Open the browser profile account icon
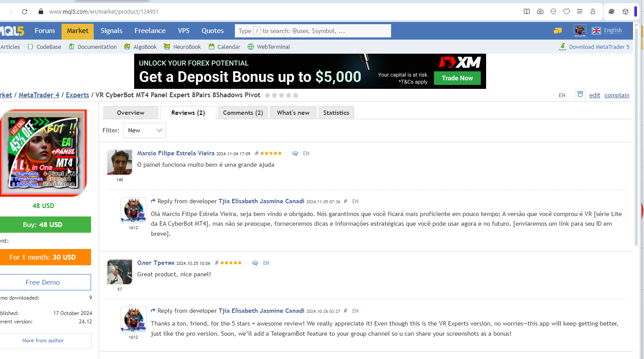This screenshot has width=644, height=359. (593, 11)
